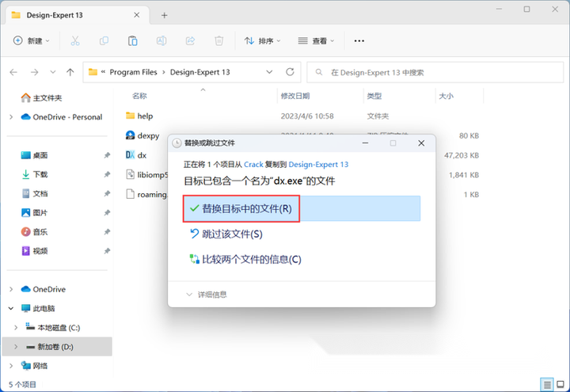
Task: Click the 2023/4/6 10:58 date cell
Action: click(307, 116)
